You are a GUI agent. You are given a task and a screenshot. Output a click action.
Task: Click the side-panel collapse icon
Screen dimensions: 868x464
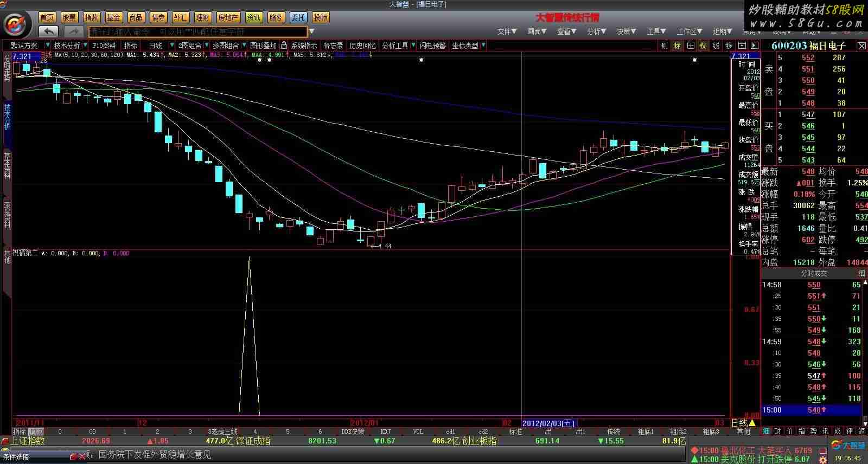point(754,46)
